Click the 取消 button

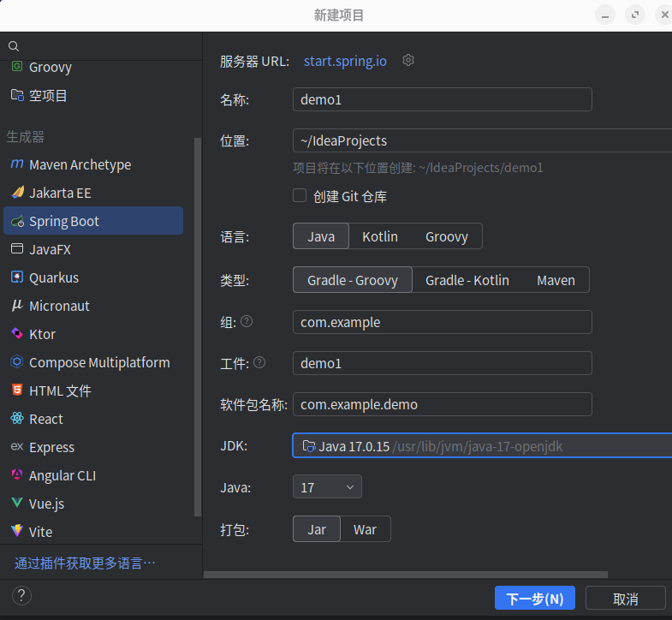[626, 598]
